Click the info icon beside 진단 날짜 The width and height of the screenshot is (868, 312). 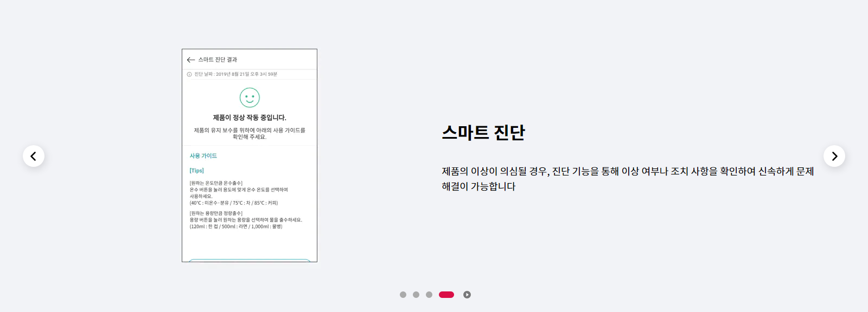189,74
